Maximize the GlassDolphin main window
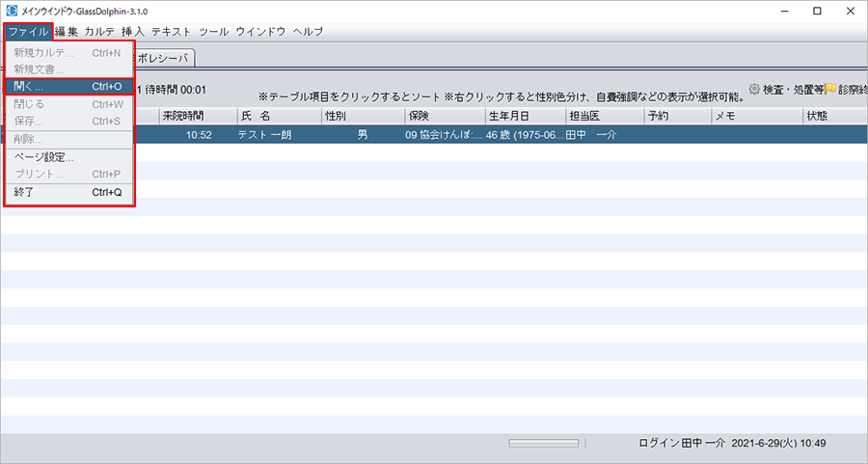Viewport: 868px width, 464px height. click(x=817, y=11)
